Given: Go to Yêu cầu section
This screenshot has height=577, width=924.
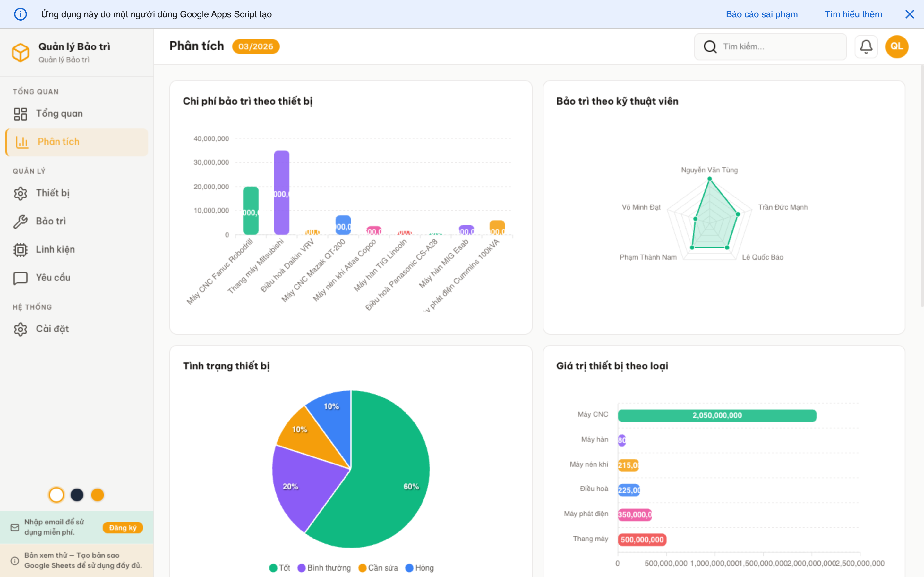Looking at the screenshot, I should pyautogui.click(x=53, y=278).
